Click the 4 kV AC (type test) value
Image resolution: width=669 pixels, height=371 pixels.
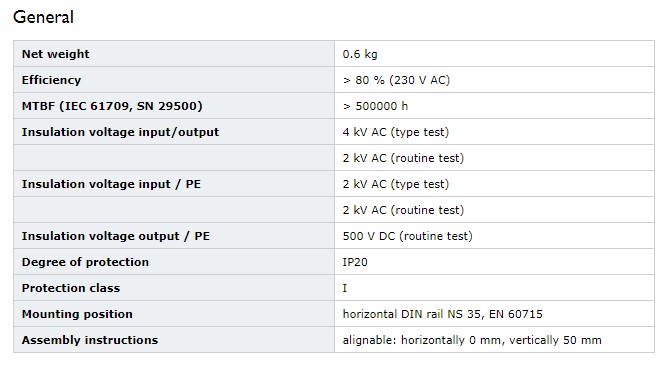pyautogui.click(x=396, y=132)
